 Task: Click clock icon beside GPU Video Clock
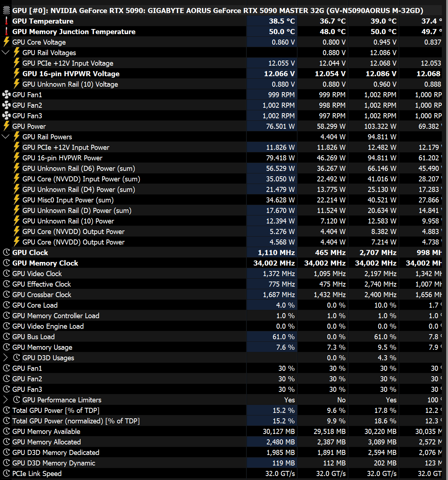[x=6, y=274]
